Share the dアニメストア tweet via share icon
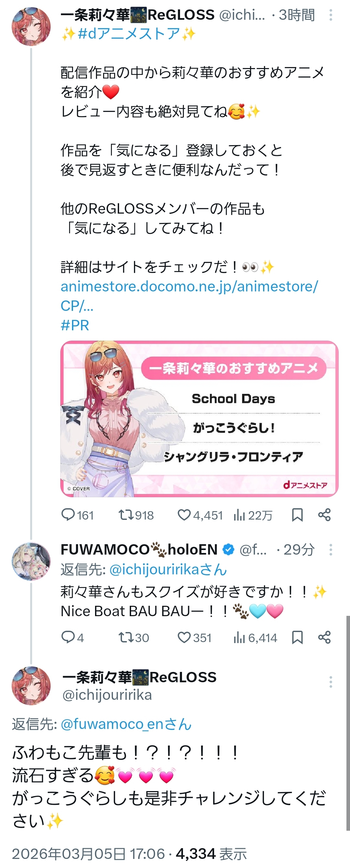 pos(324,514)
